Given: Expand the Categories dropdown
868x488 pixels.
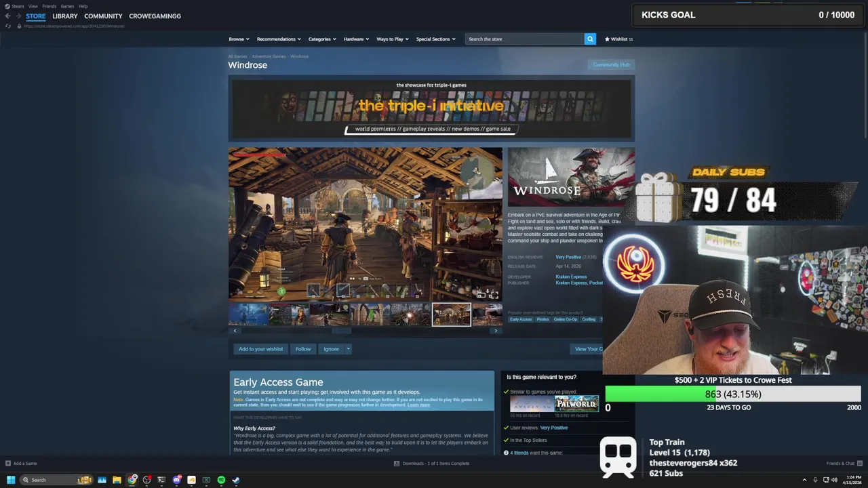Looking at the screenshot, I should click(x=322, y=39).
